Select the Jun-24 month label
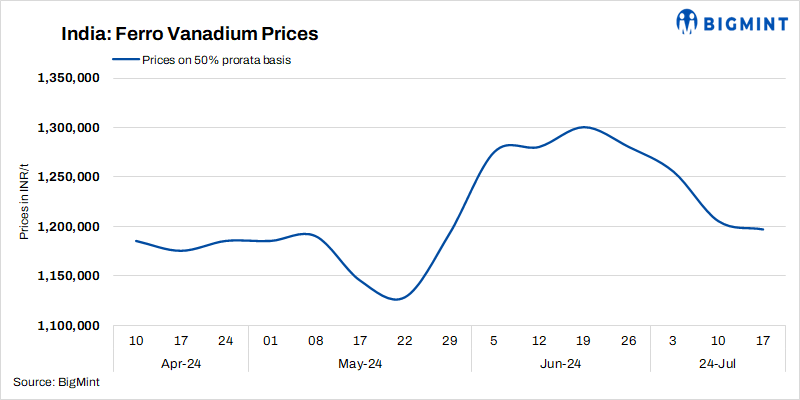 [x=562, y=363]
